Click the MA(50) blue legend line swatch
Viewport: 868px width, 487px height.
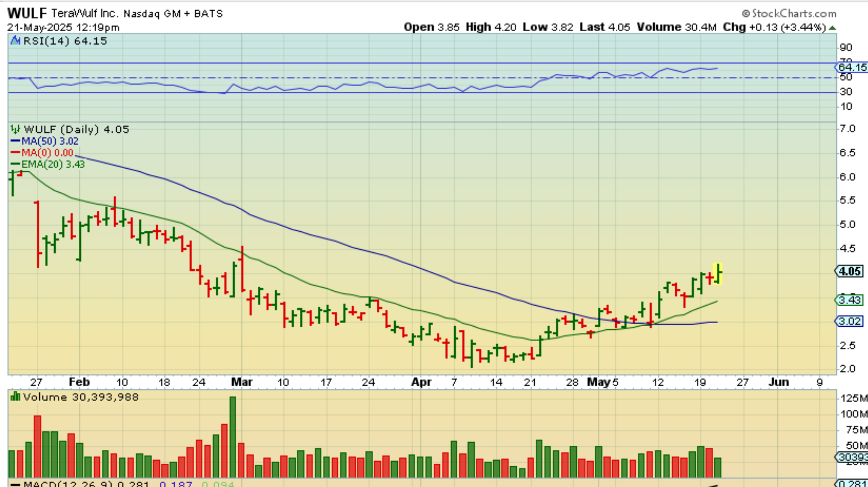click(x=15, y=141)
